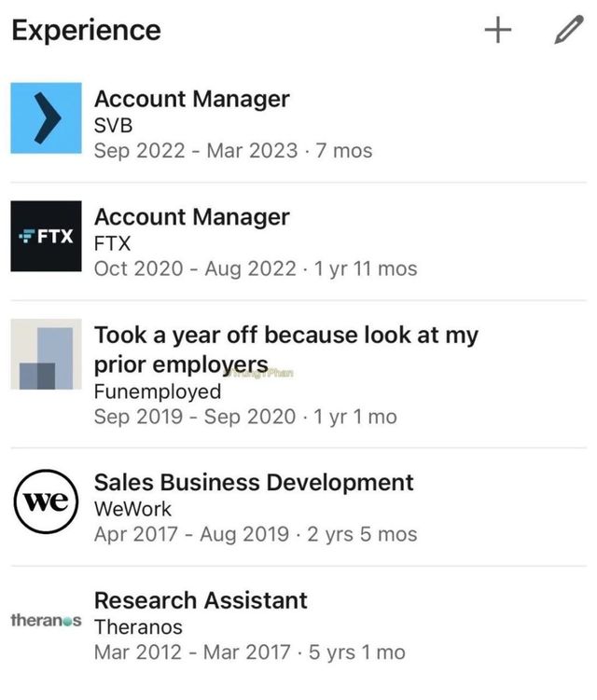Select the Sep 2022 - Mar 2023 date line
This screenshot has height=700, width=597.
coord(232,150)
